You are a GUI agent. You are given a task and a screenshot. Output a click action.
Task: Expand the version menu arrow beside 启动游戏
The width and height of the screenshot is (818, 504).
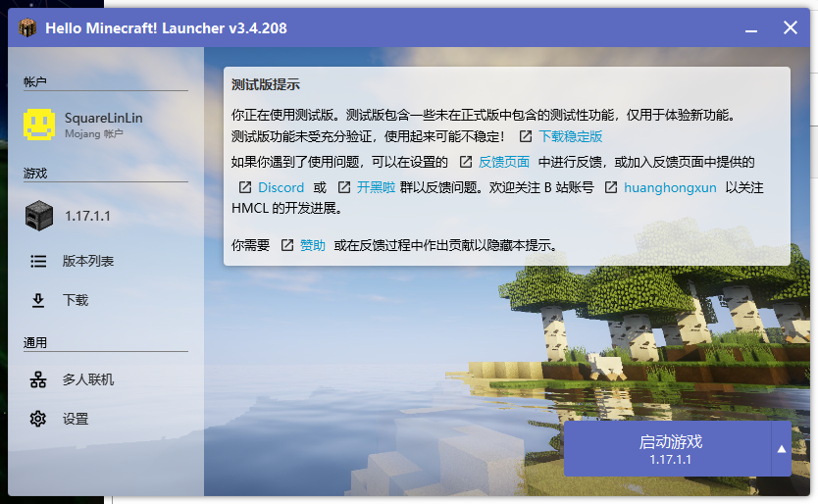tap(782, 449)
